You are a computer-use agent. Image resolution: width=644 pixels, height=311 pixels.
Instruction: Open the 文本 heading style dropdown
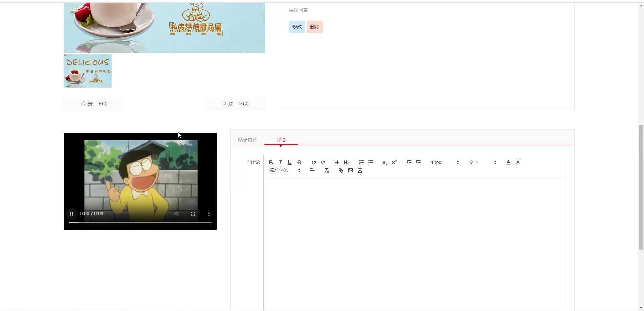pyautogui.click(x=482, y=162)
